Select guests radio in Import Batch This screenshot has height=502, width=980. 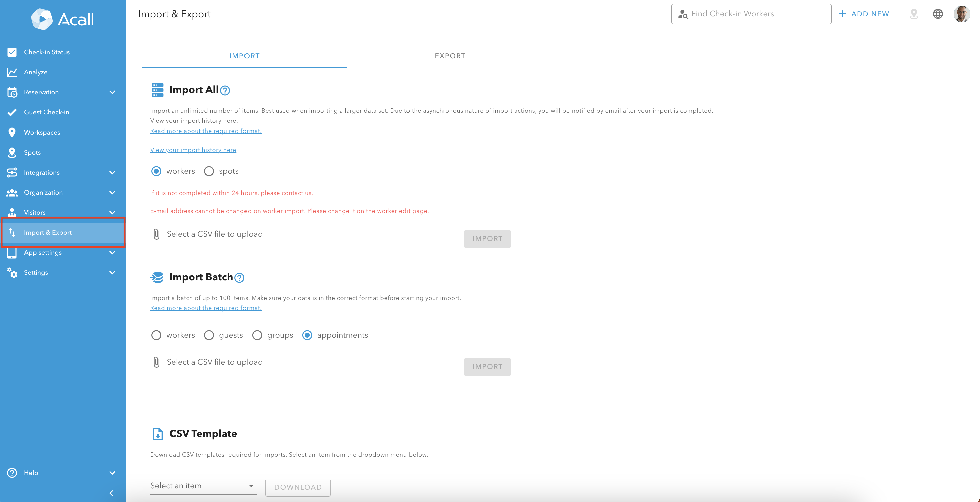coord(209,335)
